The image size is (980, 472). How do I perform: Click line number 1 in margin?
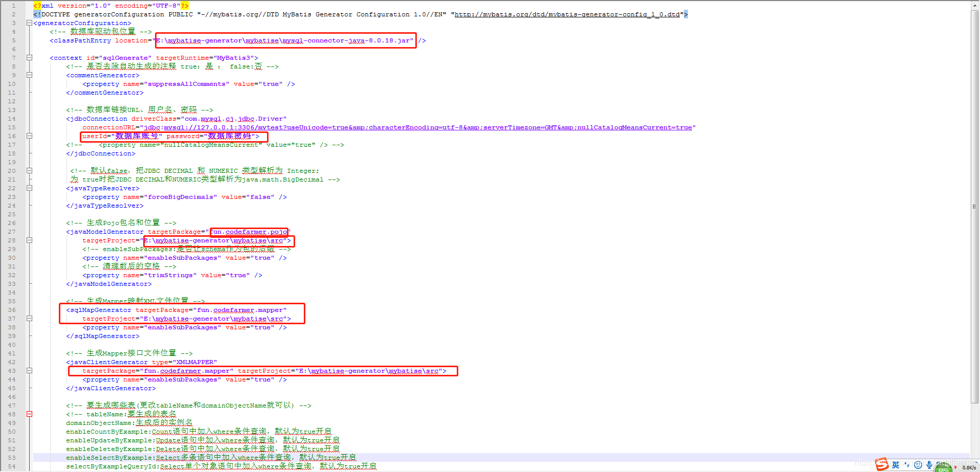point(13,6)
